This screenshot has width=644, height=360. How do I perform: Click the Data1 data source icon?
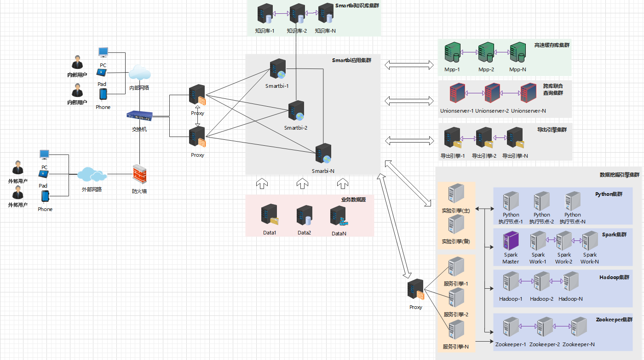(x=270, y=215)
